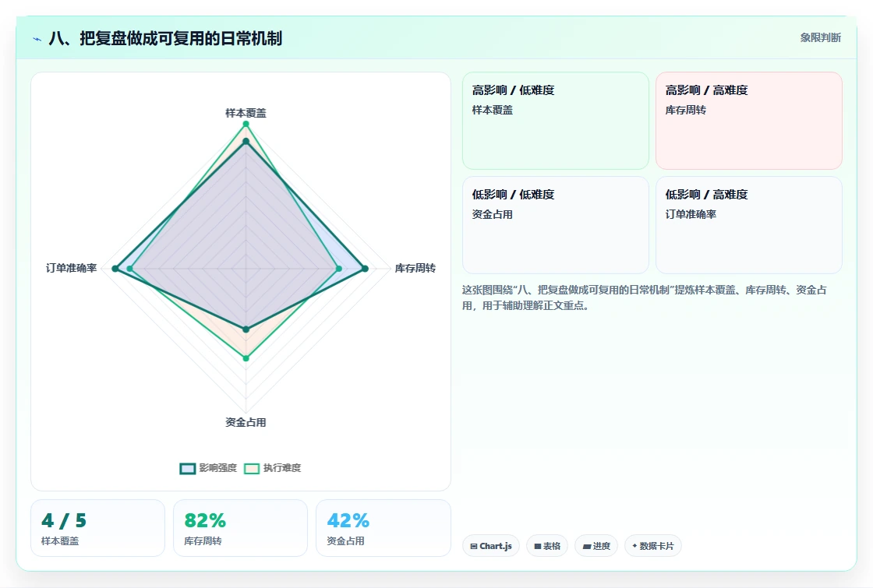Click the 库存周转 radar axis label
The image size is (873, 588).
pos(415,268)
